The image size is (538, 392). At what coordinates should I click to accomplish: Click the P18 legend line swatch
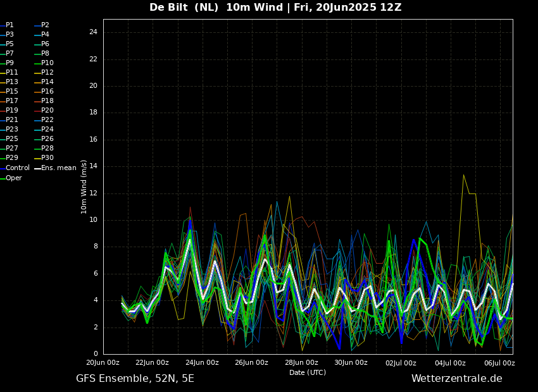[37, 101]
